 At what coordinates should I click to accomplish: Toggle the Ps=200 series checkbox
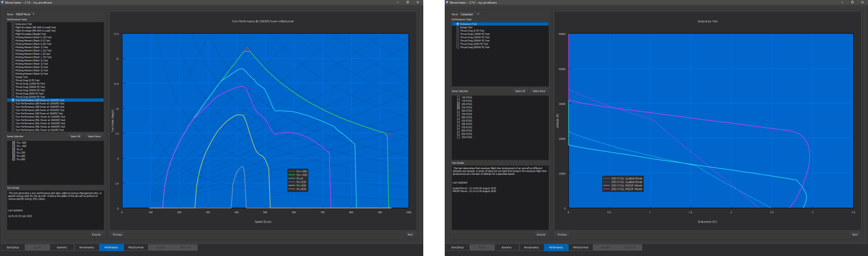click(14, 153)
